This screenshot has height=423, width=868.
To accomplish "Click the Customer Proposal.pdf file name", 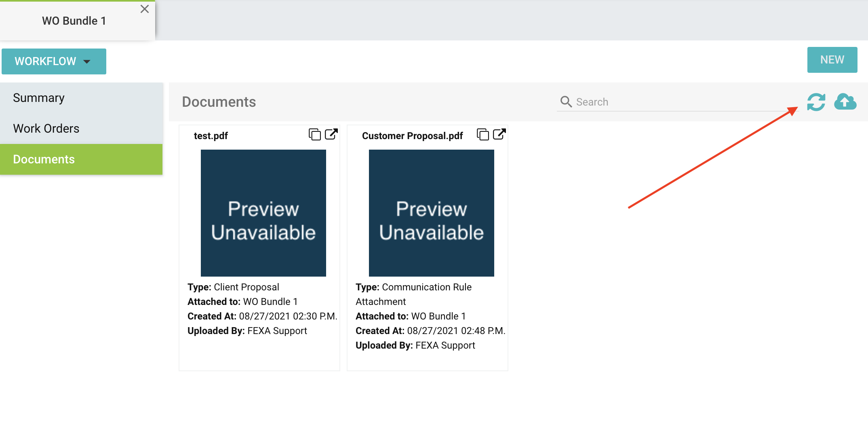I will pos(412,136).
